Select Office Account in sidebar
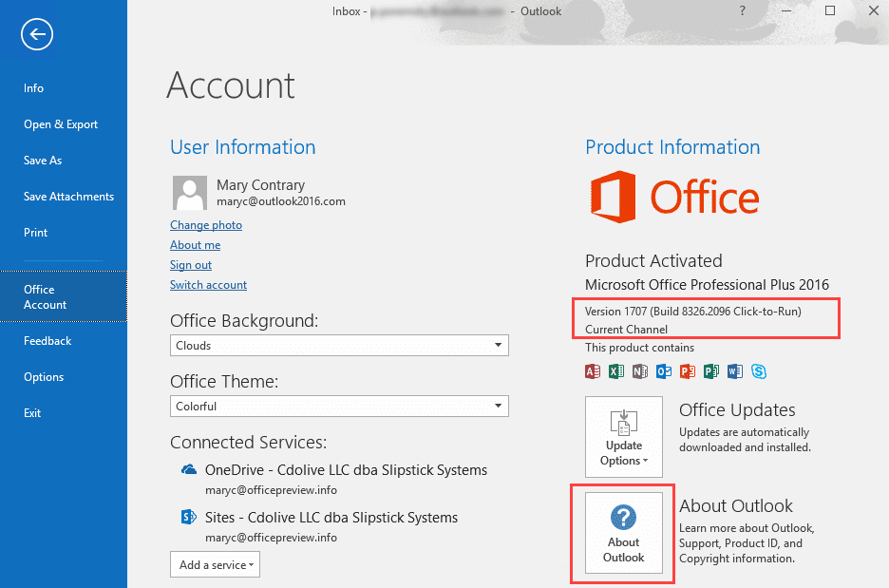Viewport: 889px width, 588px height. pyautogui.click(x=64, y=296)
